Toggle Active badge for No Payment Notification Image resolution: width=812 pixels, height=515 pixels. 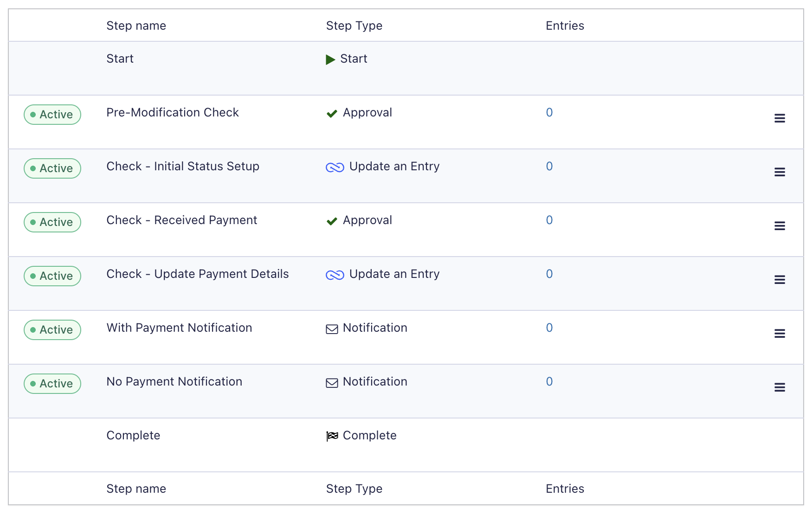(x=52, y=384)
